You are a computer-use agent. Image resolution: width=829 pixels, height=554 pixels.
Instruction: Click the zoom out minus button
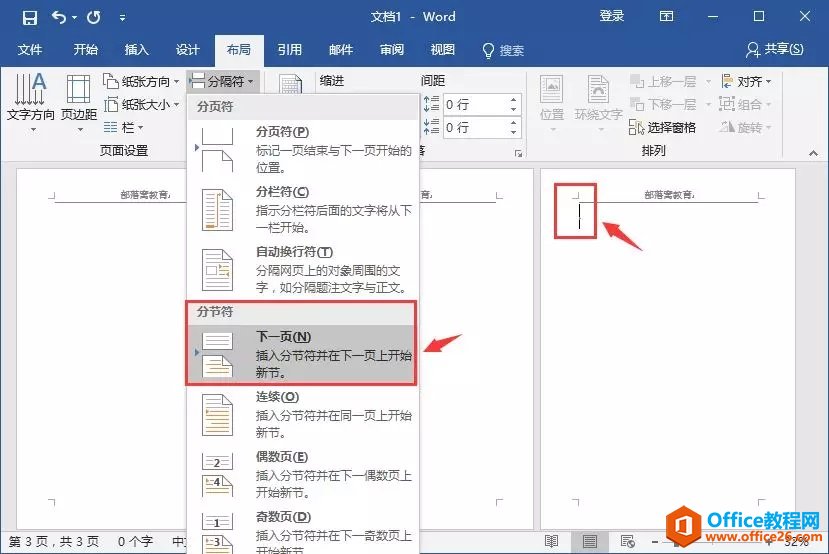655,542
